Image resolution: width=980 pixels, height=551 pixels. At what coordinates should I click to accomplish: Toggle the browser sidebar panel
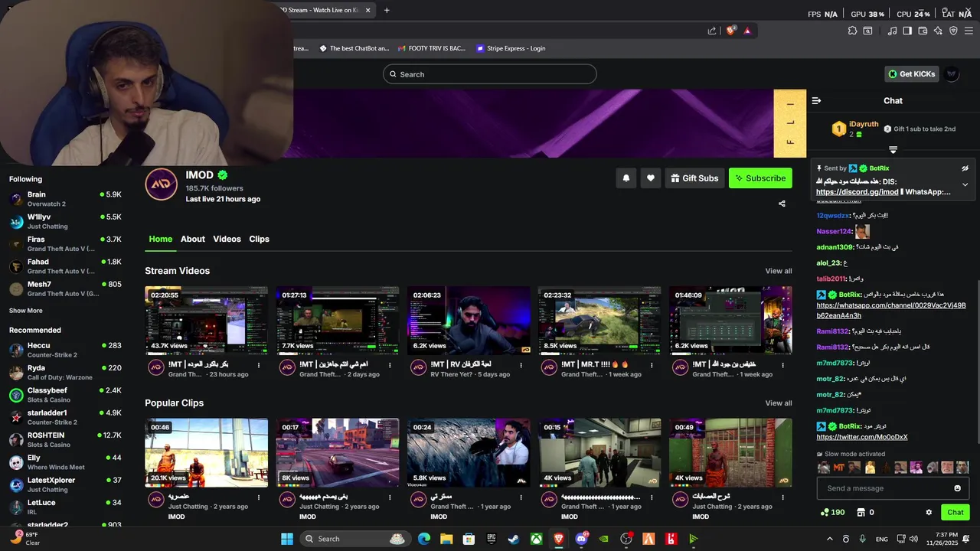coord(907,31)
